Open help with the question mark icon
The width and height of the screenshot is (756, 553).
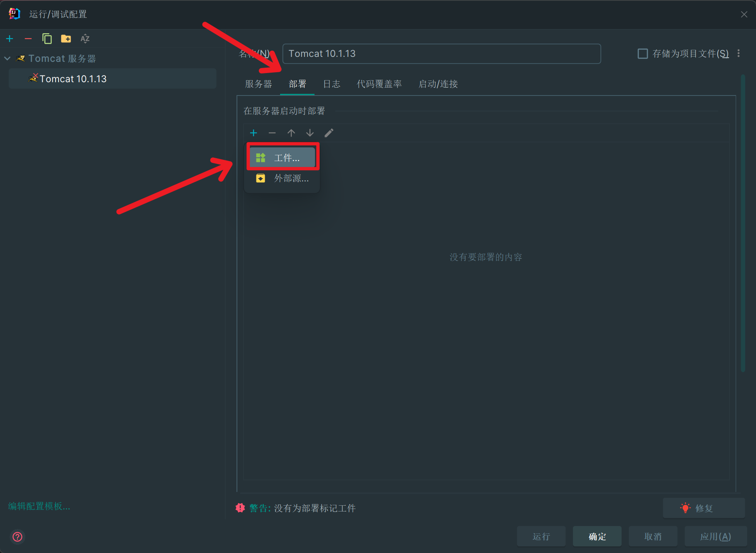(17, 537)
